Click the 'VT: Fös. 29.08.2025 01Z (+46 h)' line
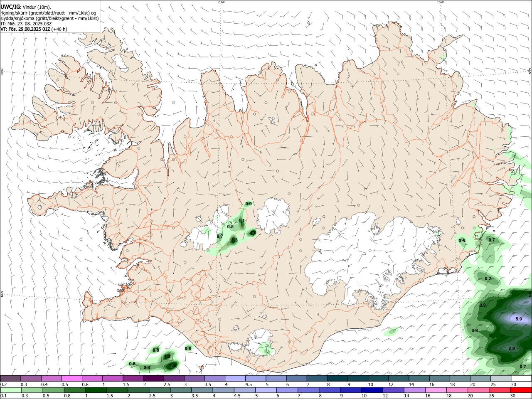The width and height of the screenshot is (532, 399). [x=34, y=29]
